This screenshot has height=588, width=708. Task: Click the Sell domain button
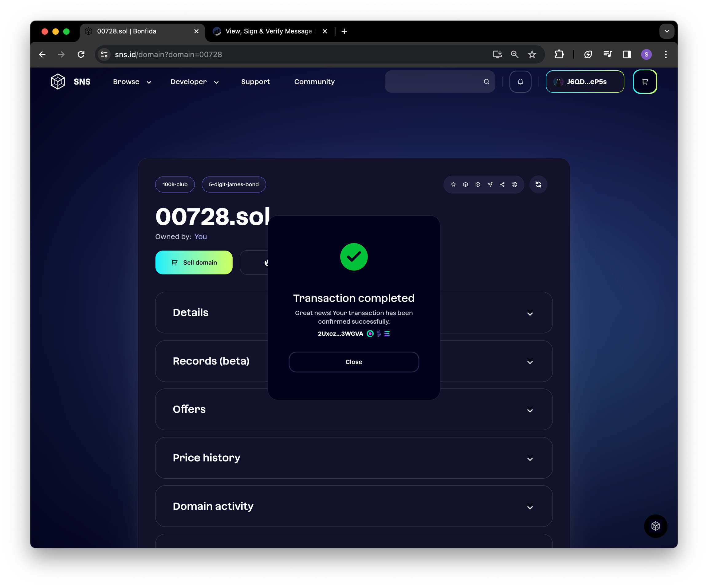tap(194, 263)
